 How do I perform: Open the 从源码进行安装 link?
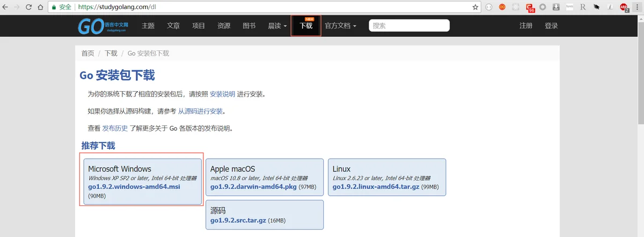[x=200, y=111]
